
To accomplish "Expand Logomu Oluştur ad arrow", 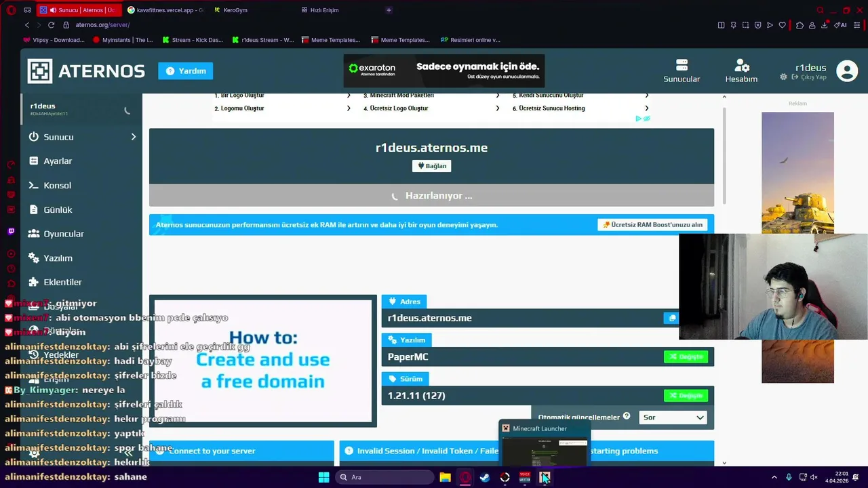I will 349,108.
